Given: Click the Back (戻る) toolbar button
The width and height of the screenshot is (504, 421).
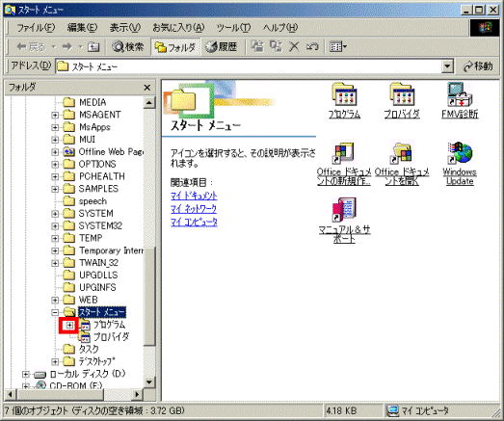Looking at the screenshot, I should pos(31,47).
